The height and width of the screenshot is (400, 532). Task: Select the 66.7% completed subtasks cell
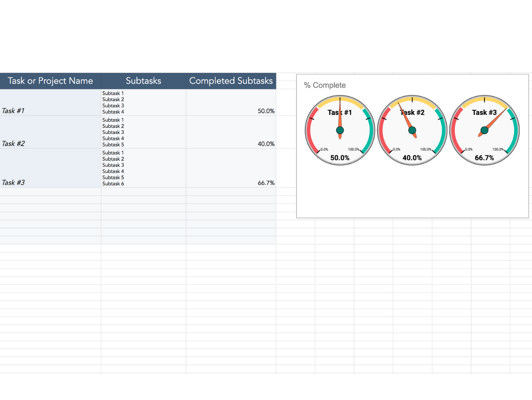pyautogui.click(x=231, y=168)
